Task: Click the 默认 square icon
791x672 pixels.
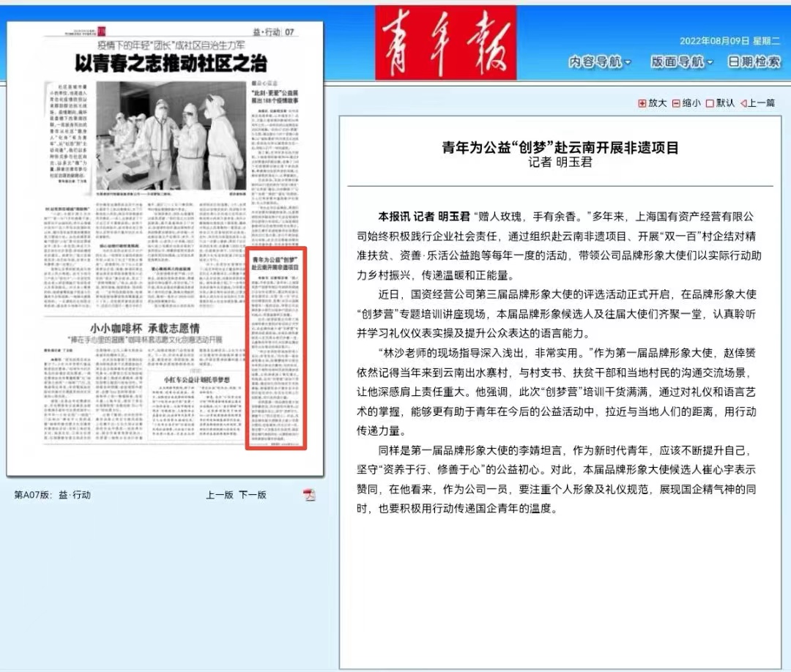Action: (x=710, y=103)
